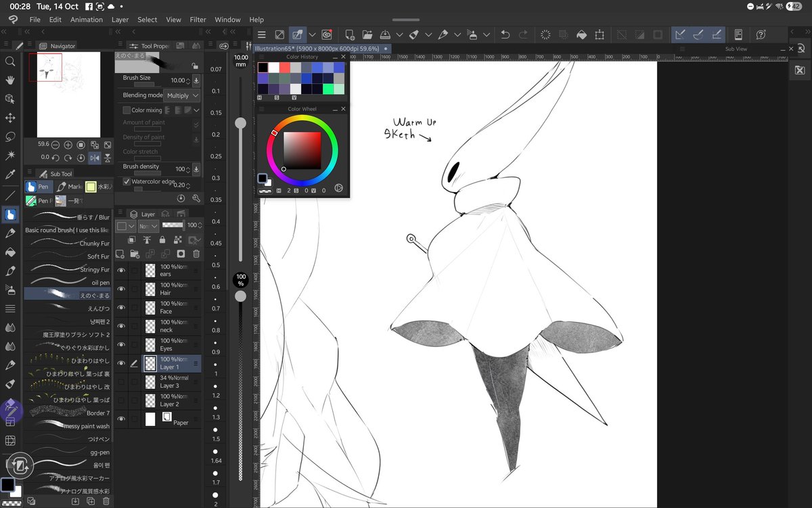Image resolution: width=812 pixels, height=508 pixels.
Task: Click the Scale/Rotate transform icon in the command bar
Action: 600,34
